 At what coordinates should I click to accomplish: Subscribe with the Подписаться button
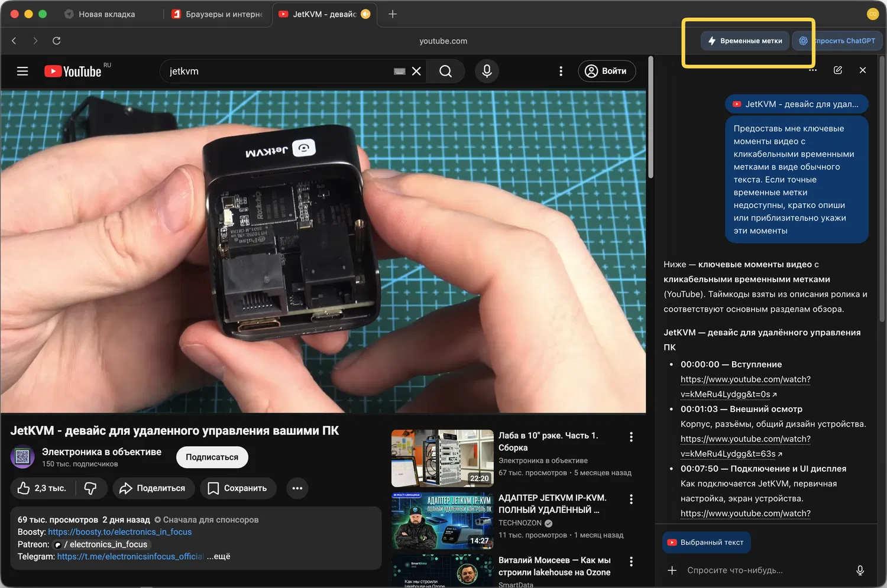(212, 457)
